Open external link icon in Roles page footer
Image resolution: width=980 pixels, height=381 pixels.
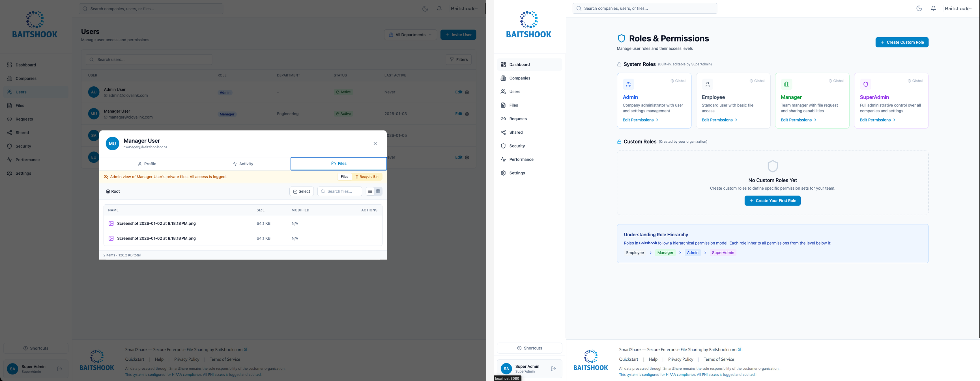click(x=740, y=349)
